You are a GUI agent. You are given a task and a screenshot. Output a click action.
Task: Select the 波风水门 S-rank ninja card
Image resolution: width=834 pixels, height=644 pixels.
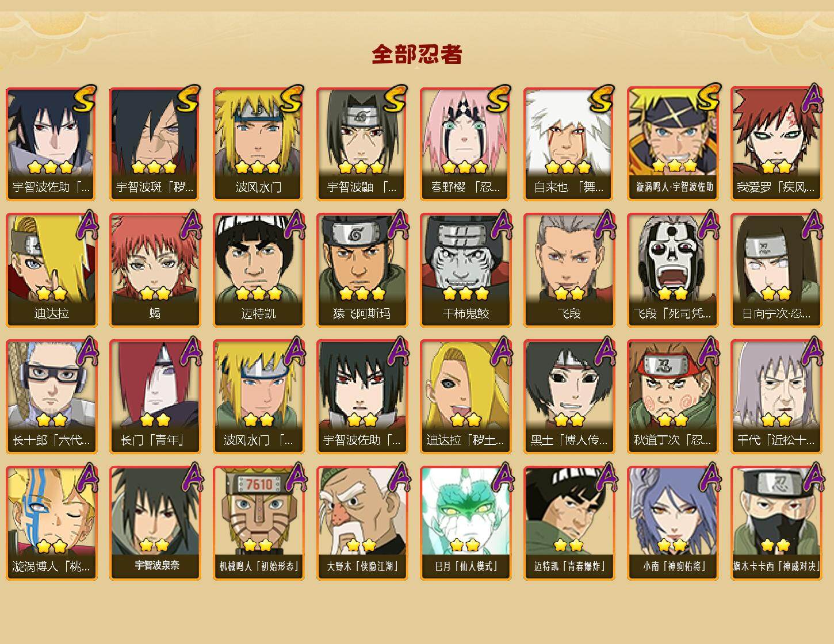(x=258, y=144)
